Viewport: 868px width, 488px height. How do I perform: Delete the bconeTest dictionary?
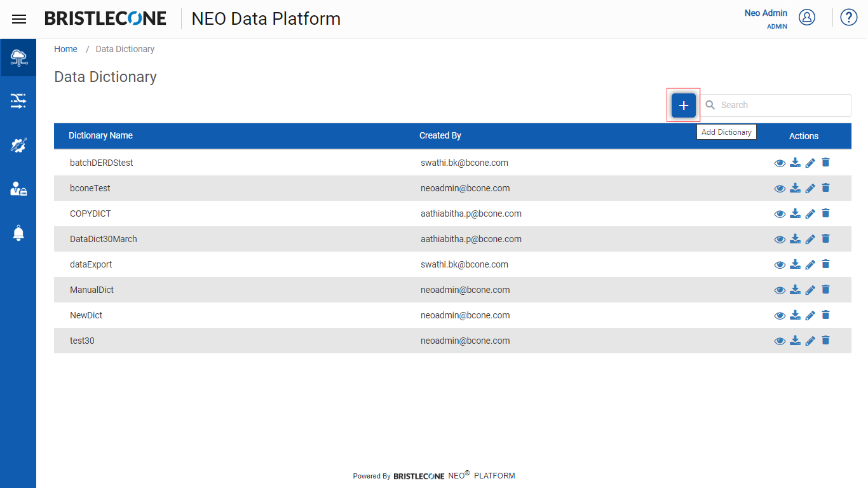[x=825, y=187]
